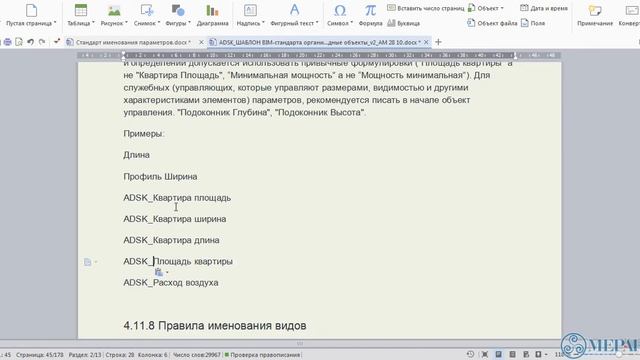Insert a blank page with Пустая страница

31,15
